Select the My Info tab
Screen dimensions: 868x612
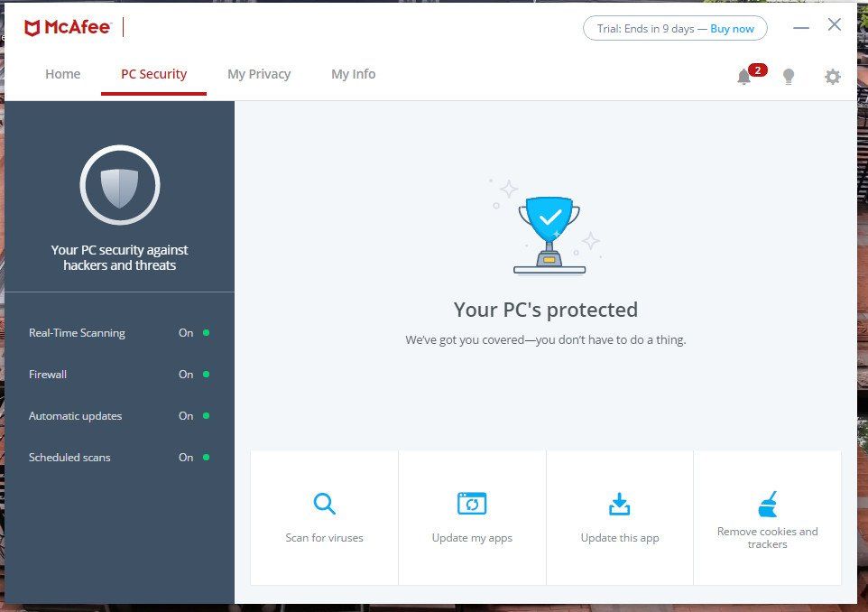pyautogui.click(x=353, y=74)
